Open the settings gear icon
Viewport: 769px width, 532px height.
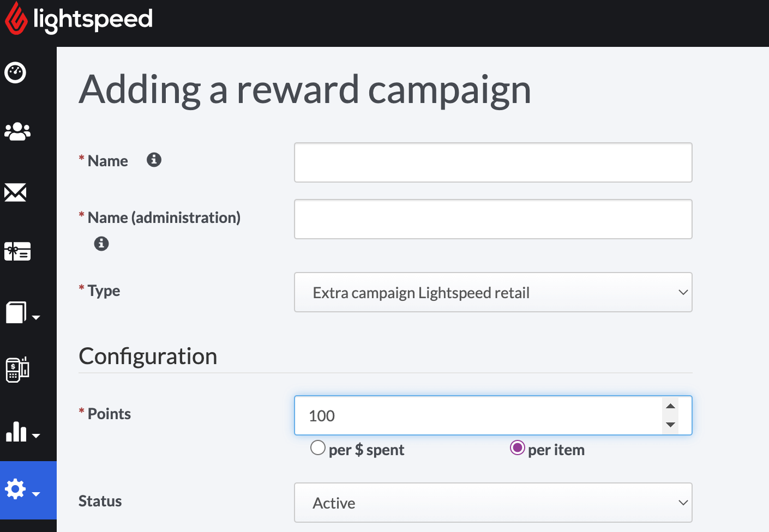16,489
